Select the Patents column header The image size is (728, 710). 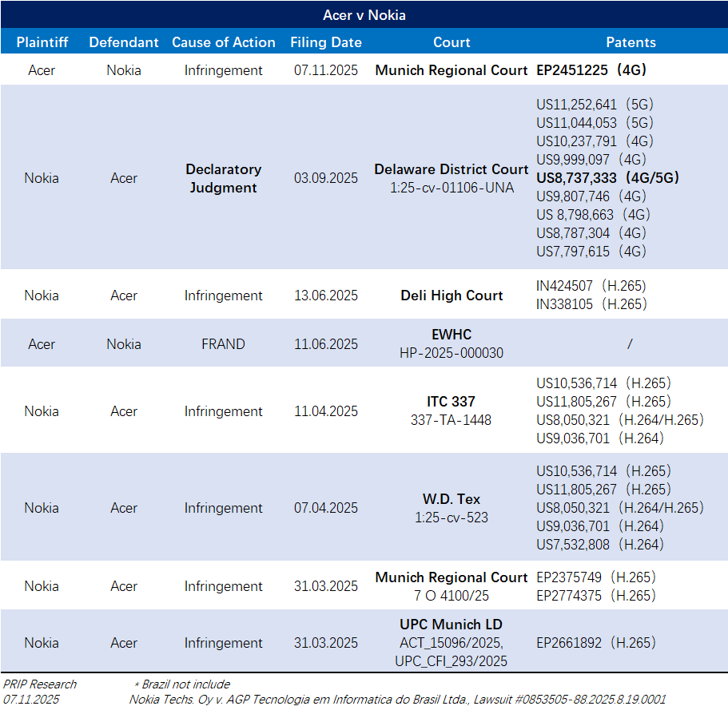click(631, 42)
